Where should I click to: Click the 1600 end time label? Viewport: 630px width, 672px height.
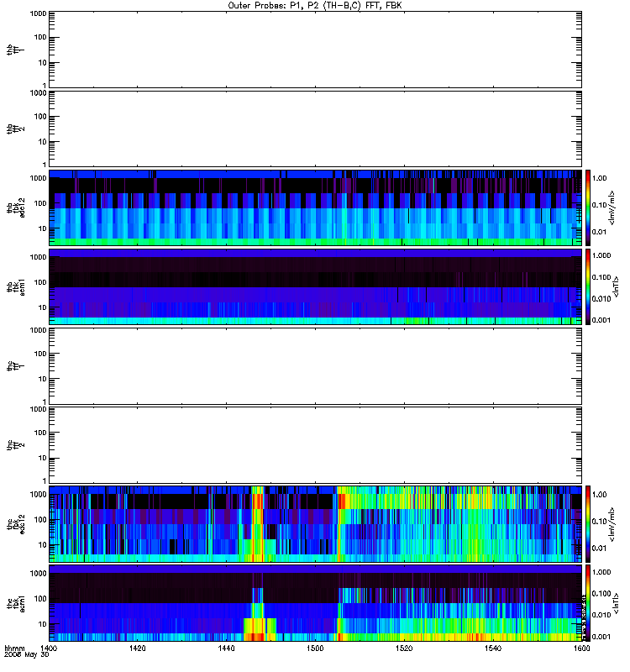581,648
